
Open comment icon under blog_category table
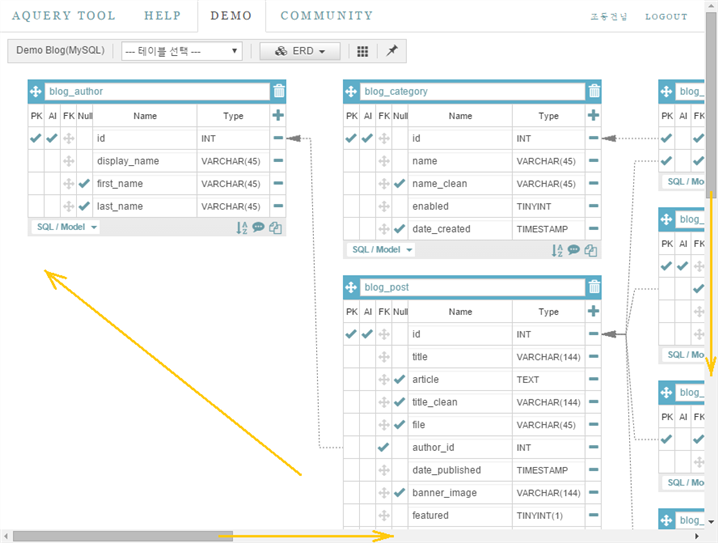tap(574, 251)
